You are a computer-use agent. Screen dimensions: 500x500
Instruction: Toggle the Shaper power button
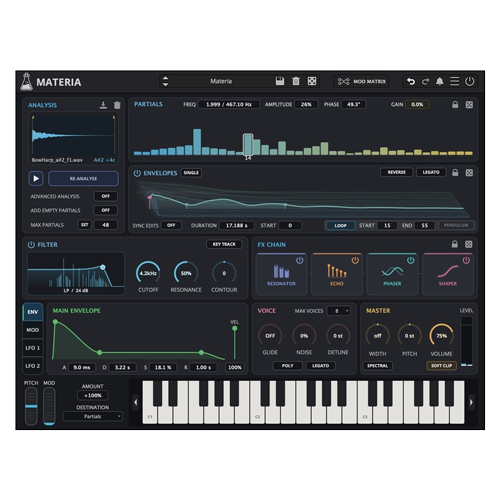(x=466, y=260)
